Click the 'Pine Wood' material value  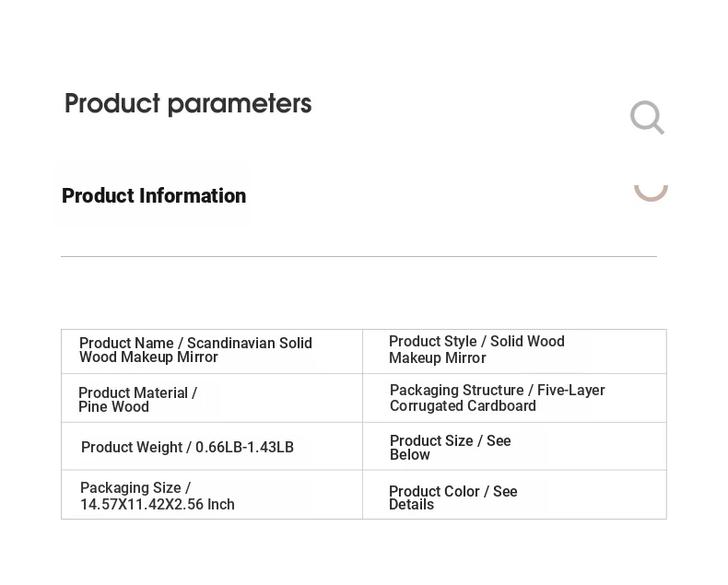click(113, 407)
